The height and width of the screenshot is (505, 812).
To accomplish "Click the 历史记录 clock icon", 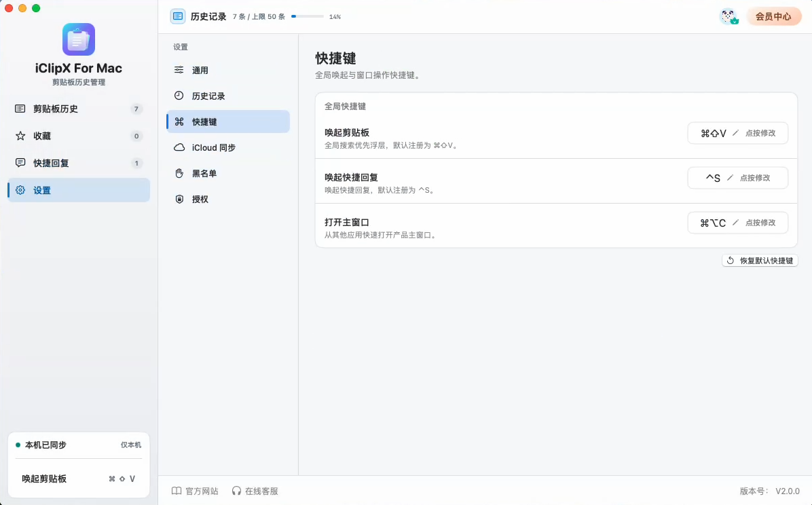I will pos(179,95).
